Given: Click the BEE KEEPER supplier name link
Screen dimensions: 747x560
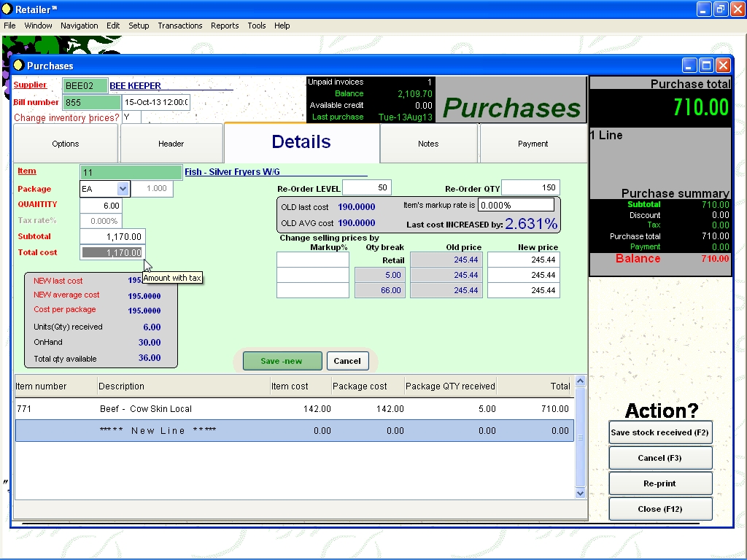Looking at the screenshot, I should (135, 86).
